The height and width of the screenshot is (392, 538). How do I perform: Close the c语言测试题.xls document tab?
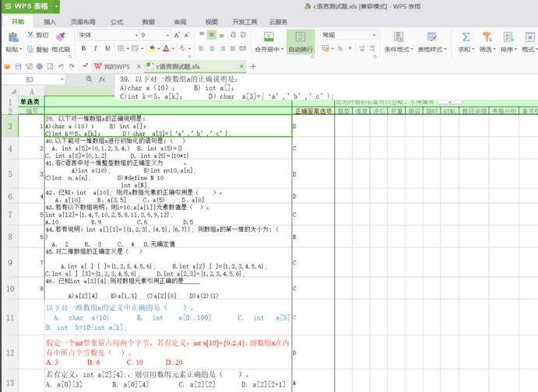tap(241, 66)
